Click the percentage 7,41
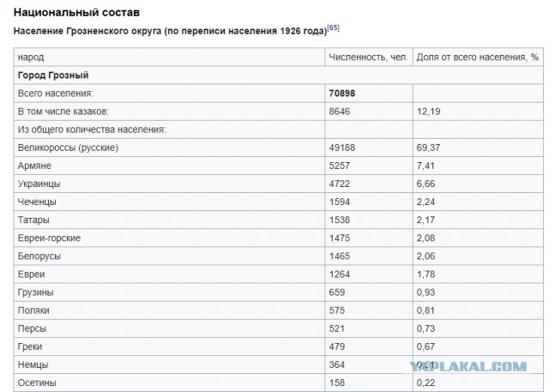Viewport: 549px width, 392px height. (x=425, y=166)
